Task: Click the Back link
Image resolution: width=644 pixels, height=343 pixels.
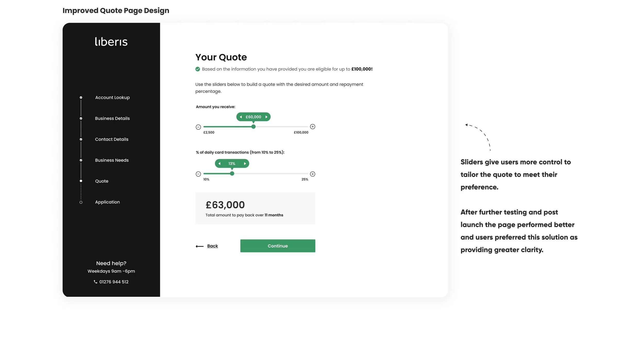Action: pyautogui.click(x=213, y=246)
